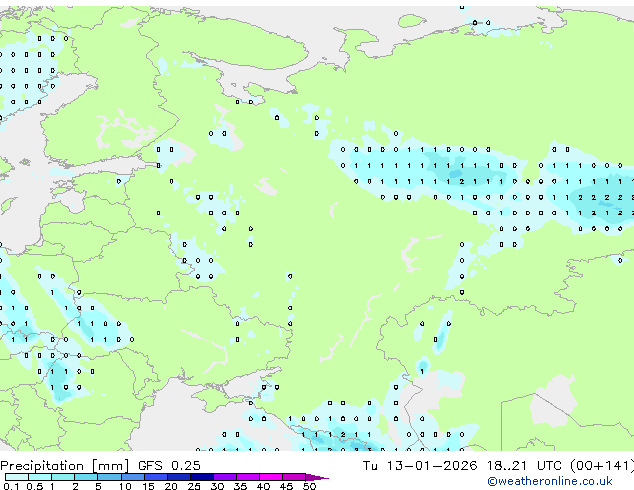
Task: Click the '50' legend scale label
Action: tap(309, 486)
